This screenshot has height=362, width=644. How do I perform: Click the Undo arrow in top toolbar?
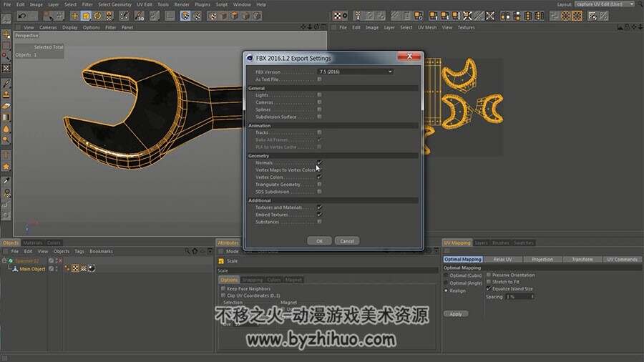click(21, 16)
